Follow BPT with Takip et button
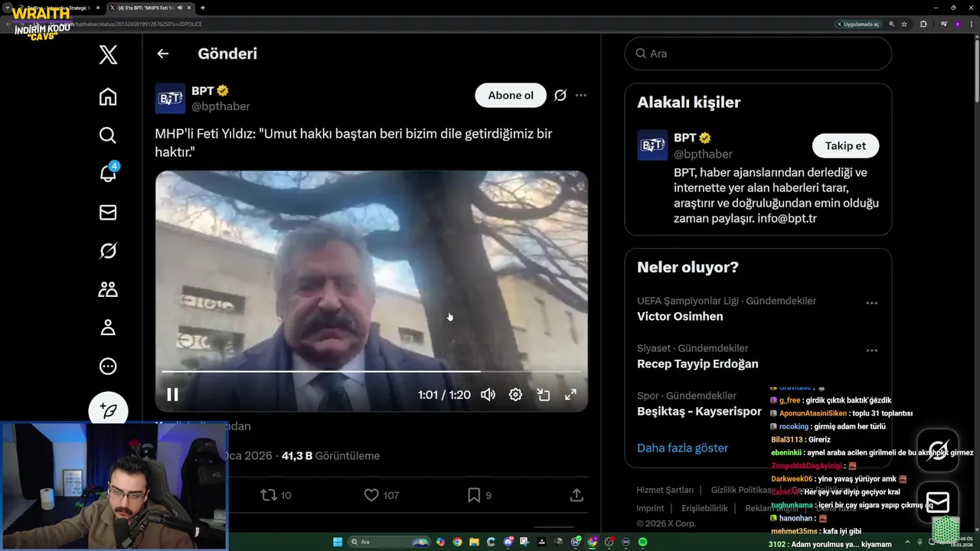Screen dimensions: 980x551 click(x=845, y=145)
